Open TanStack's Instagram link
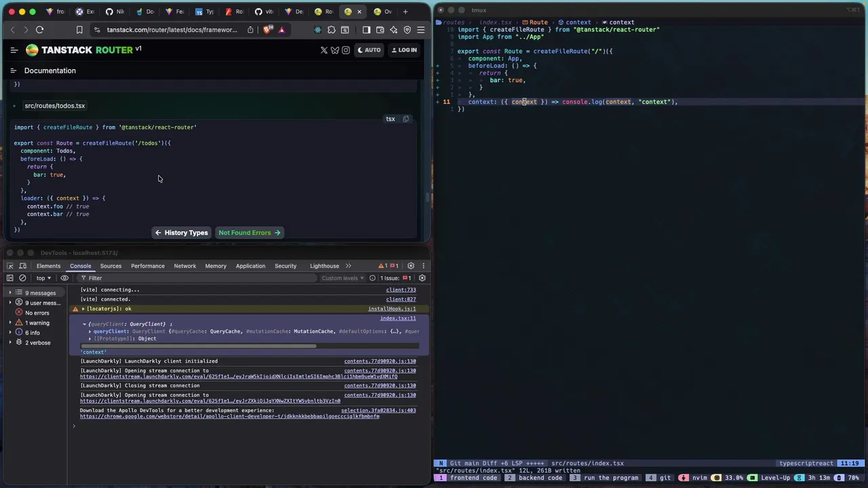The height and width of the screenshot is (488, 868). click(x=346, y=50)
